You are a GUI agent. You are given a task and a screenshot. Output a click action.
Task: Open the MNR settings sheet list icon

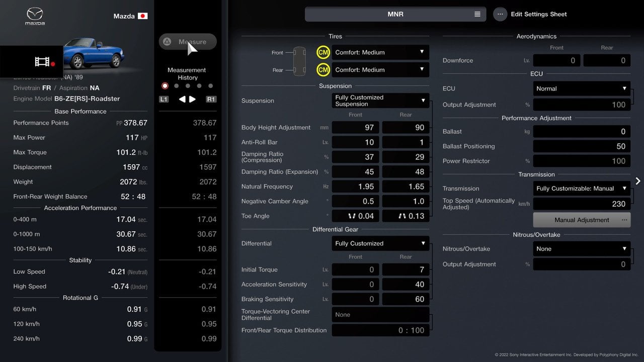click(x=477, y=14)
